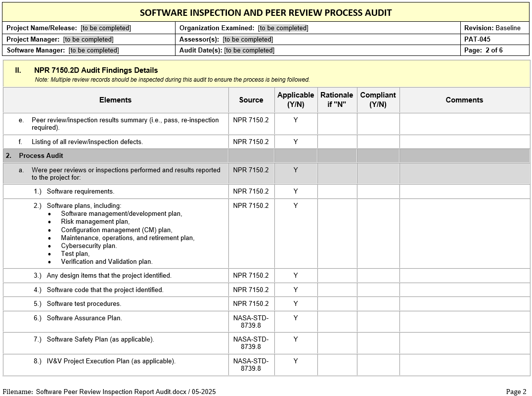This screenshot has width=532, height=396.
Task: Click the document title heading
Action: pyautogui.click(x=266, y=13)
